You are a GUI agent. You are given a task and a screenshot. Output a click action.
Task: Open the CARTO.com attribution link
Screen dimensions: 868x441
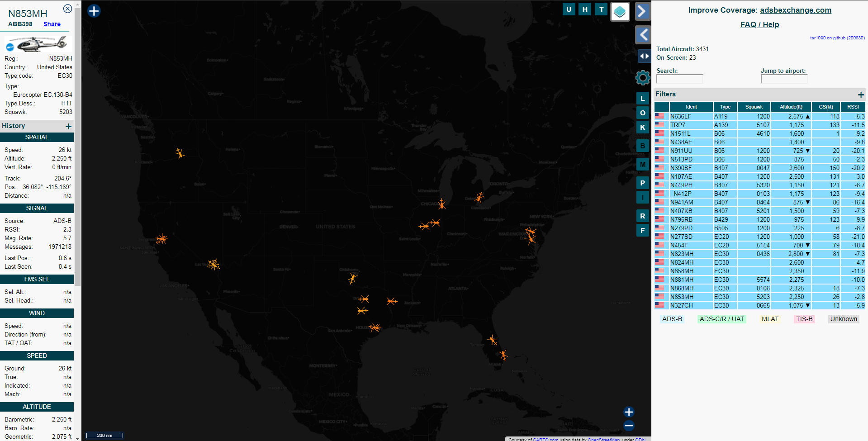tap(545, 439)
